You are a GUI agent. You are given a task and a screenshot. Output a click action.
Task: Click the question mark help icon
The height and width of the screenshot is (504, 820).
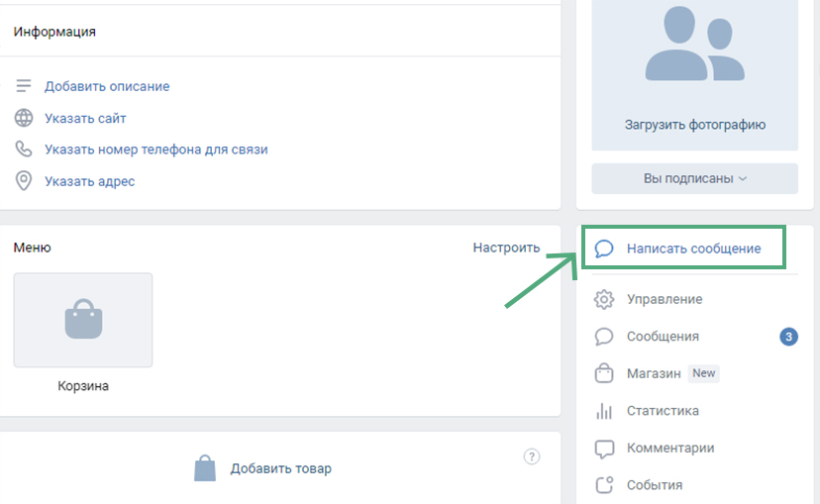(532, 456)
